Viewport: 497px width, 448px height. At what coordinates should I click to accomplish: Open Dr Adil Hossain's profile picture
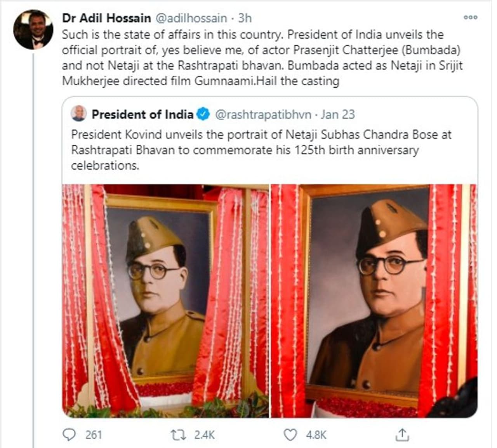pos(33,30)
